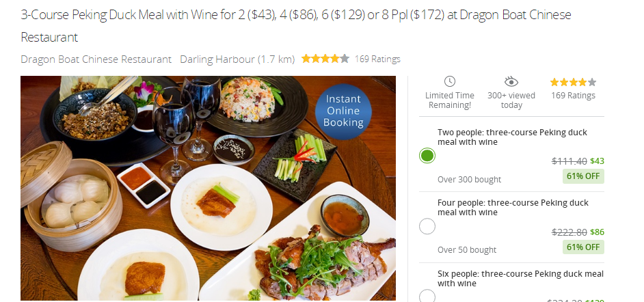Viewport: 644px width, 302px height.
Task: Click the 3-Course Peking Duck Meal deal title
Action: (296, 26)
